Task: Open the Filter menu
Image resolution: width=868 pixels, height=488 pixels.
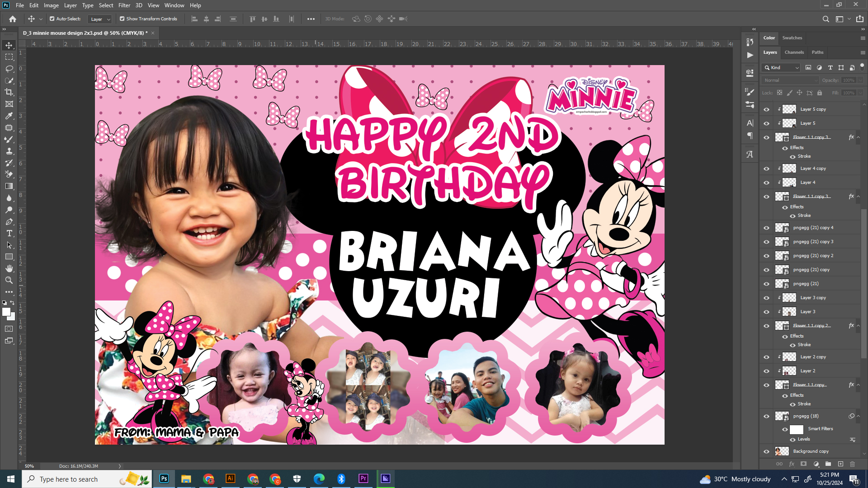Action: 124,5
